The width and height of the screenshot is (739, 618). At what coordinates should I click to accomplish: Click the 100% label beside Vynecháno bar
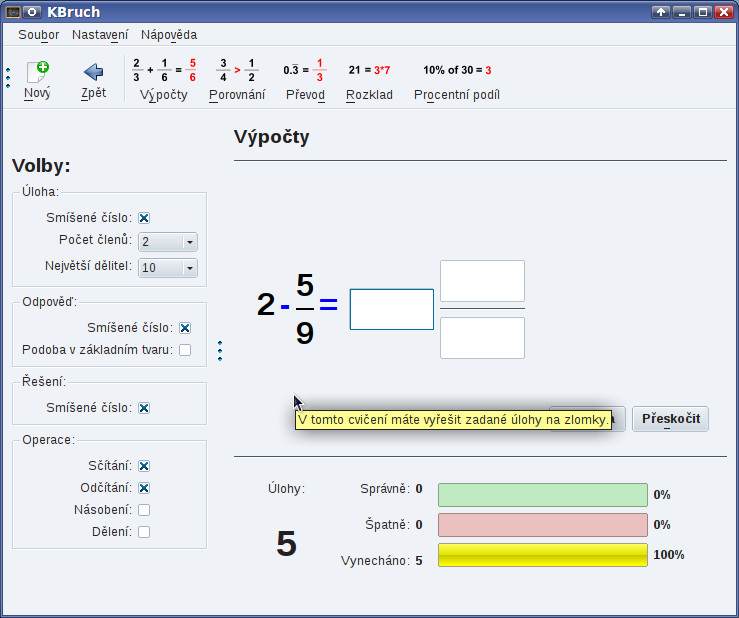[x=668, y=555]
